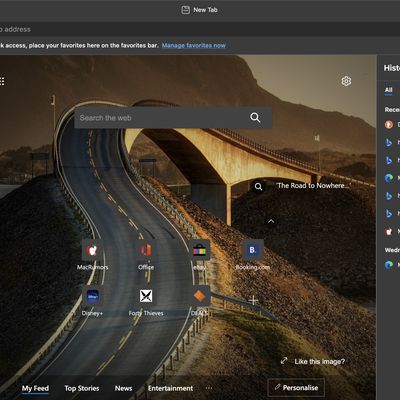Click The Road to Nowhere caption
Image resolution: width=400 pixels, height=400 pixels.
313,186
